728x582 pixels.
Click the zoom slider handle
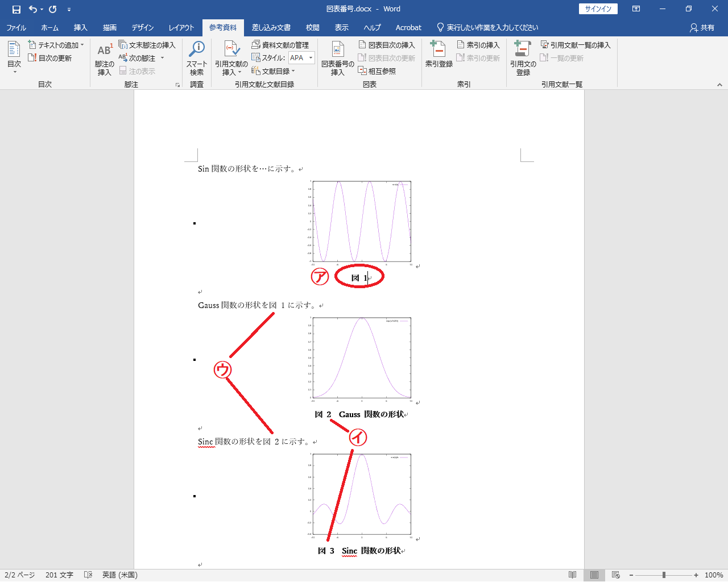tap(664, 575)
